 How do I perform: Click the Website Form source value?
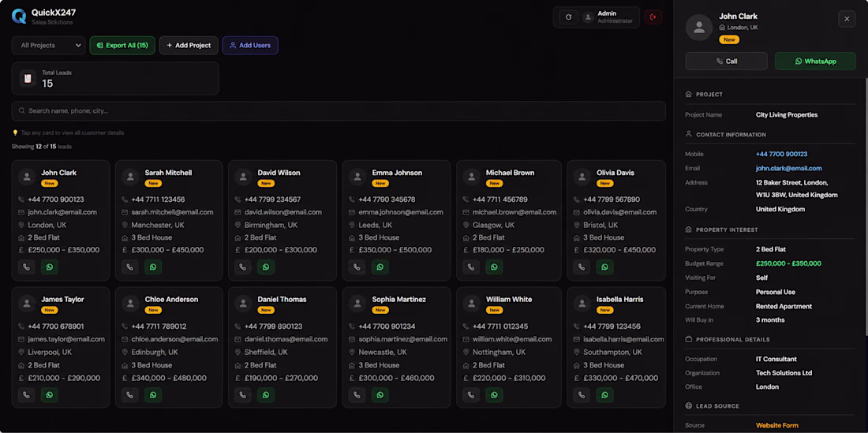point(777,425)
